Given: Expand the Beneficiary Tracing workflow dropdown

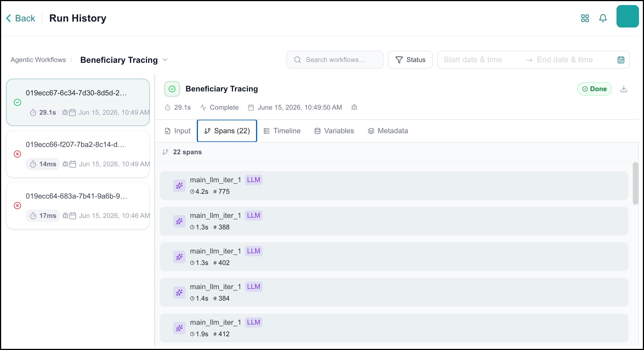Looking at the screenshot, I should click(x=165, y=60).
